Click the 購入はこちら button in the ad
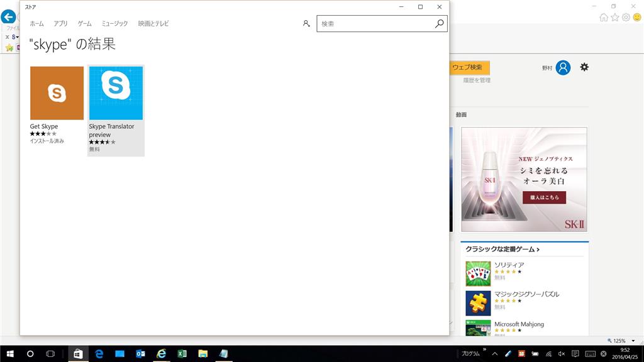The image size is (644, 362). (x=544, y=197)
